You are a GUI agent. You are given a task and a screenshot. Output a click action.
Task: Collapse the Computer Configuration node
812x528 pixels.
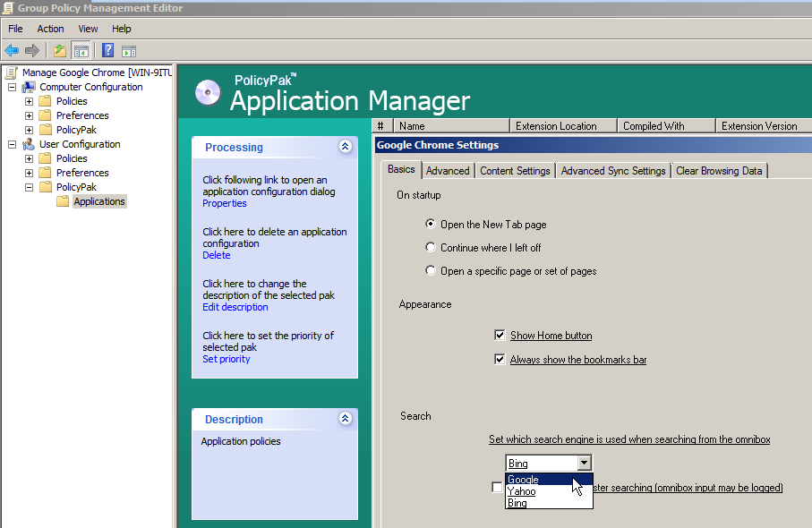(x=12, y=87)
